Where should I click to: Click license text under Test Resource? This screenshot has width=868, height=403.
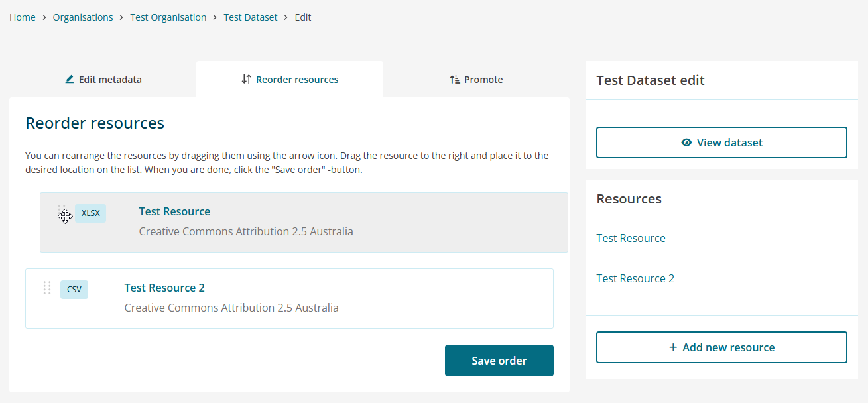(246, 232)
